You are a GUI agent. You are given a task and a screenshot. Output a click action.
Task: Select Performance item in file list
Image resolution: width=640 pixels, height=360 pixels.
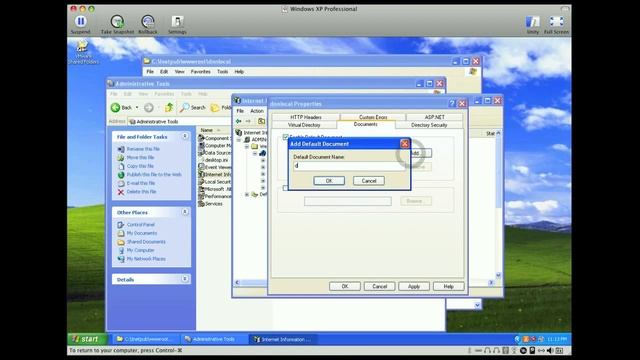214,196
